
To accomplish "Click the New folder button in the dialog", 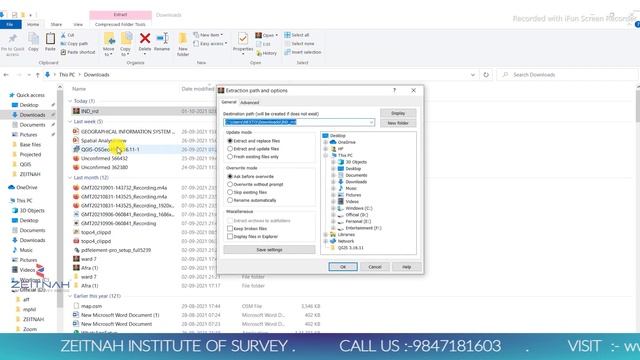I will tap(398, 123).
